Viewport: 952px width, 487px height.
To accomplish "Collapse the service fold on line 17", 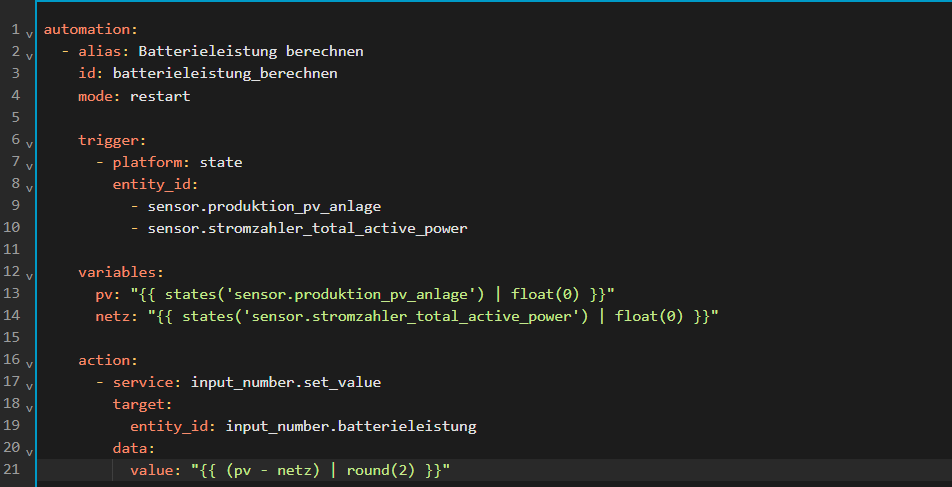I will tap(29, 386).
